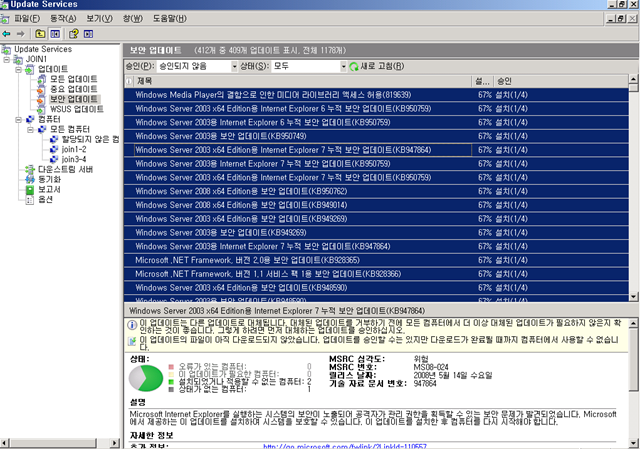Viewport: 640px width, 449px height.
Task: Select Windows Server 2003용 보안 업데이트(KB950749) row
Action: (376, 136)
